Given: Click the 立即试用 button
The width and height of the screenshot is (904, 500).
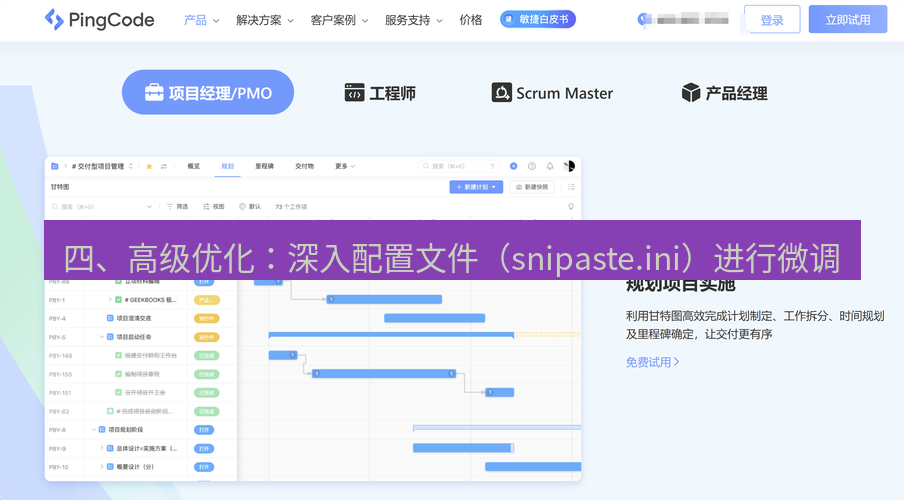Looking at the screenshot, I should (848, 20).
